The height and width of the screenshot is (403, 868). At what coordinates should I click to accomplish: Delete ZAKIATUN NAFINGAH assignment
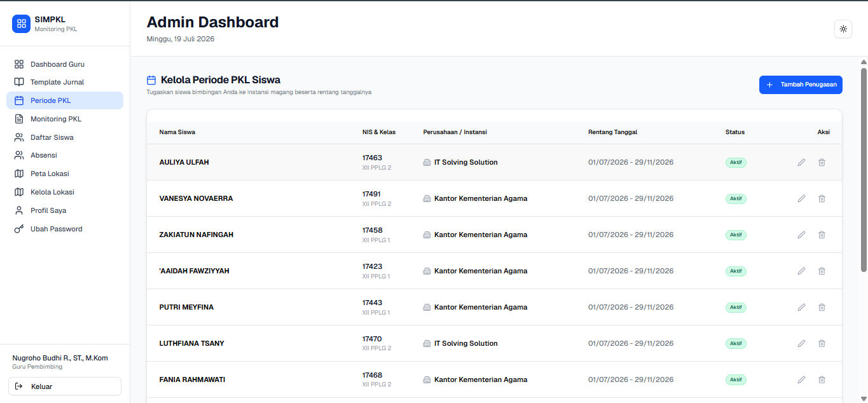pyautogui.click(x=822, y=235)
